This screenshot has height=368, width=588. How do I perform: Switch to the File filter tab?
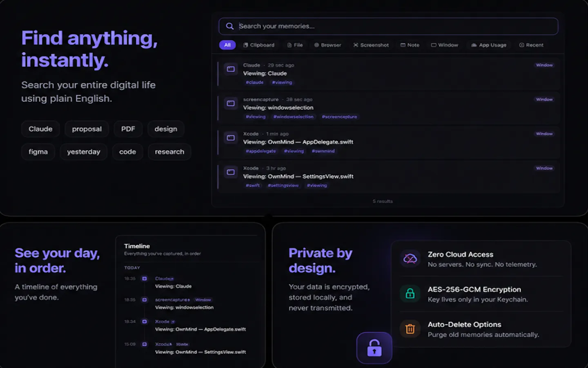pos(295,45)
